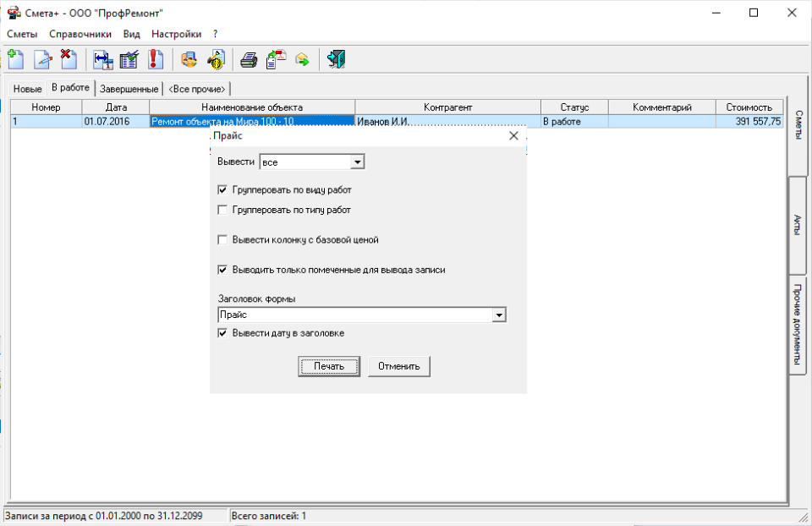Click the 'Всего записей: 1' status bar entry

click(269, 516)
